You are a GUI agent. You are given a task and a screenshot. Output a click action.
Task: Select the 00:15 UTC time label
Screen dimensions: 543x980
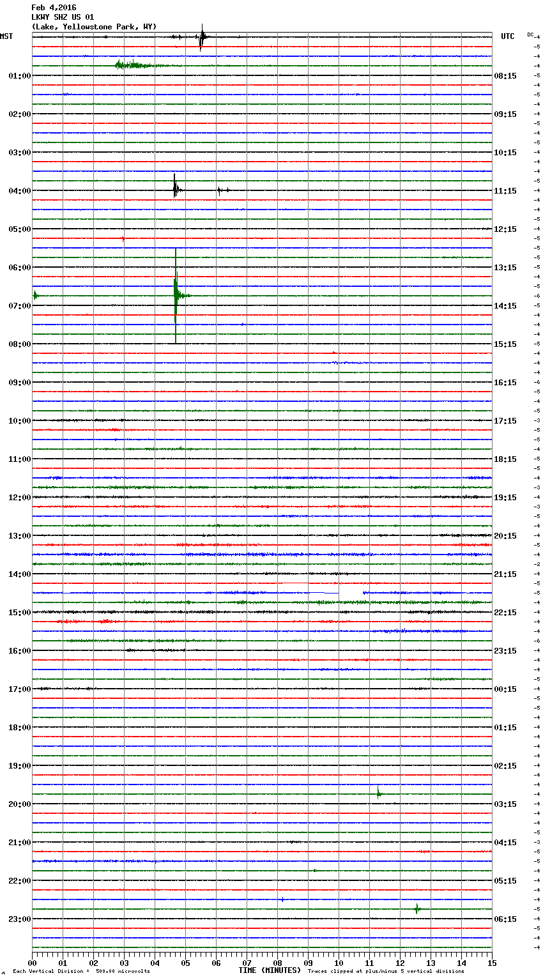point(505,689)
